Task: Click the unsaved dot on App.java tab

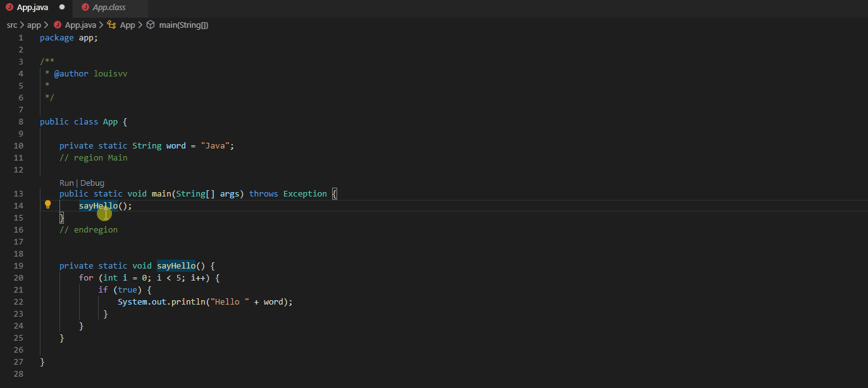Action: [x=62, y=8]
